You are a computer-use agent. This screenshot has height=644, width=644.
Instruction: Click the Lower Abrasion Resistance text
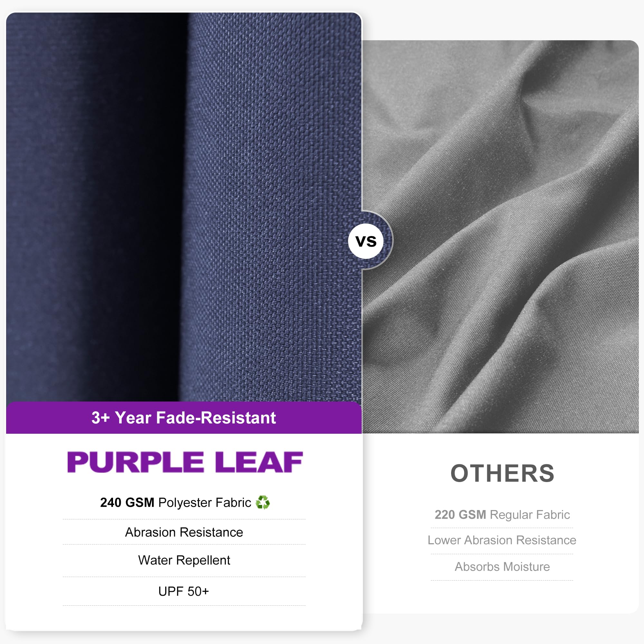click(502, 540)
